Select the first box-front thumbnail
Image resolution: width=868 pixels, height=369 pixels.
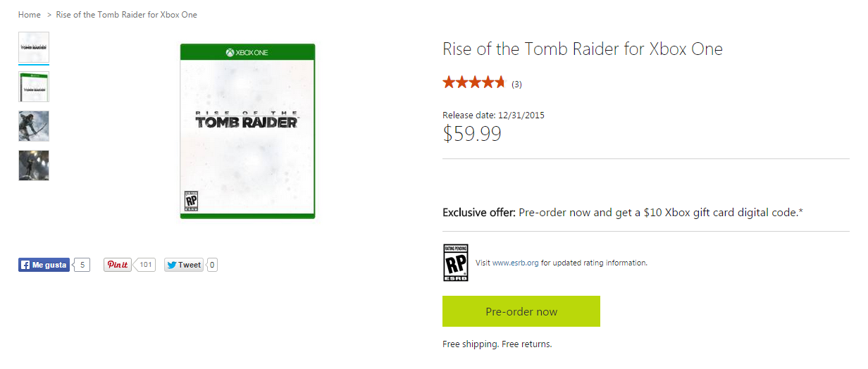34,47
